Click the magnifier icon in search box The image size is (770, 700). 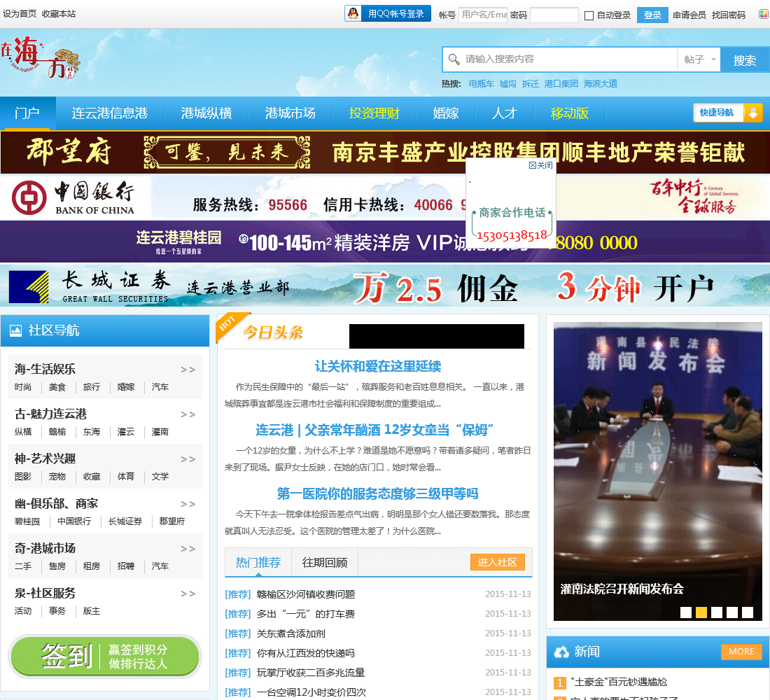(x=454, y=59)
